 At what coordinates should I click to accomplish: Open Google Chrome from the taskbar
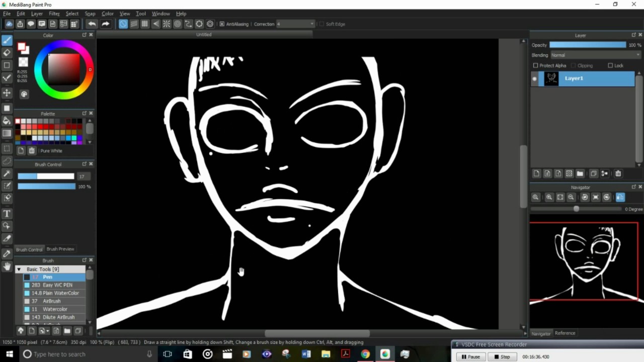click(x=365, y=354)
